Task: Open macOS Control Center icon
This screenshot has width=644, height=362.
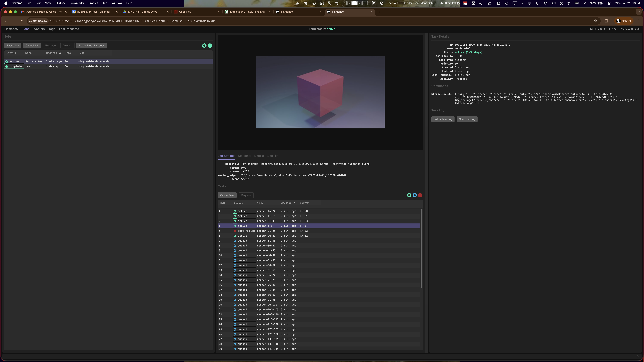Action: pos(609,3)
